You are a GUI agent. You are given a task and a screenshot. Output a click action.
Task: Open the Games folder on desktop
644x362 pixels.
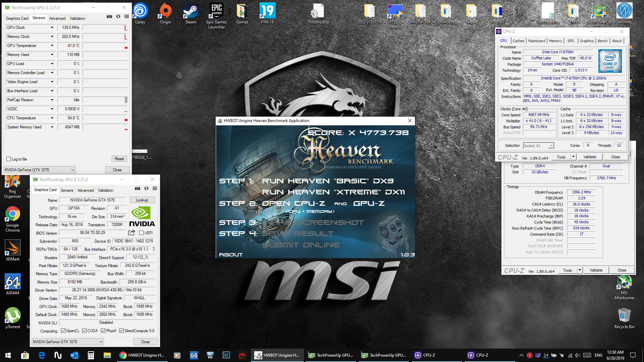(x=242, y=13)
